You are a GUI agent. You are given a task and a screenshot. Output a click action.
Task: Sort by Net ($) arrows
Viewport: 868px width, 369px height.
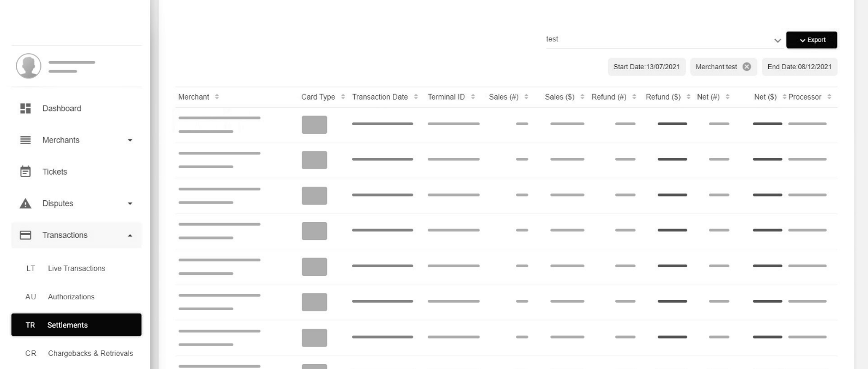tap(785, 97)
